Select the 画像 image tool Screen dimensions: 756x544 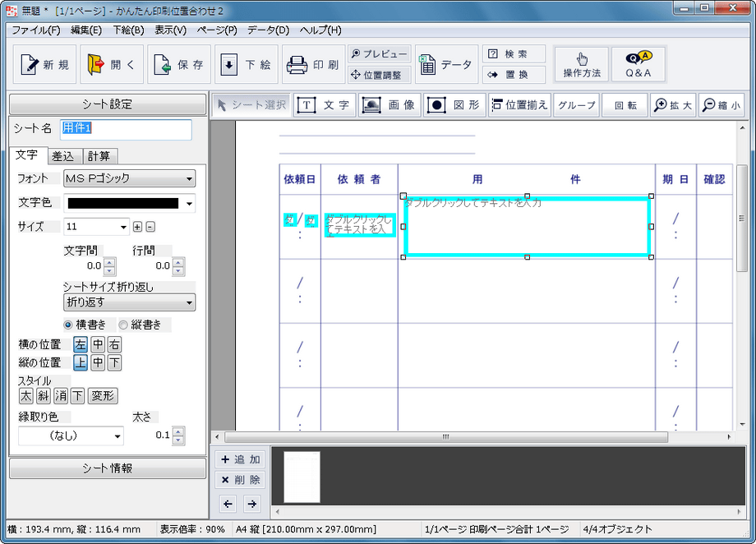pos(390,105)
